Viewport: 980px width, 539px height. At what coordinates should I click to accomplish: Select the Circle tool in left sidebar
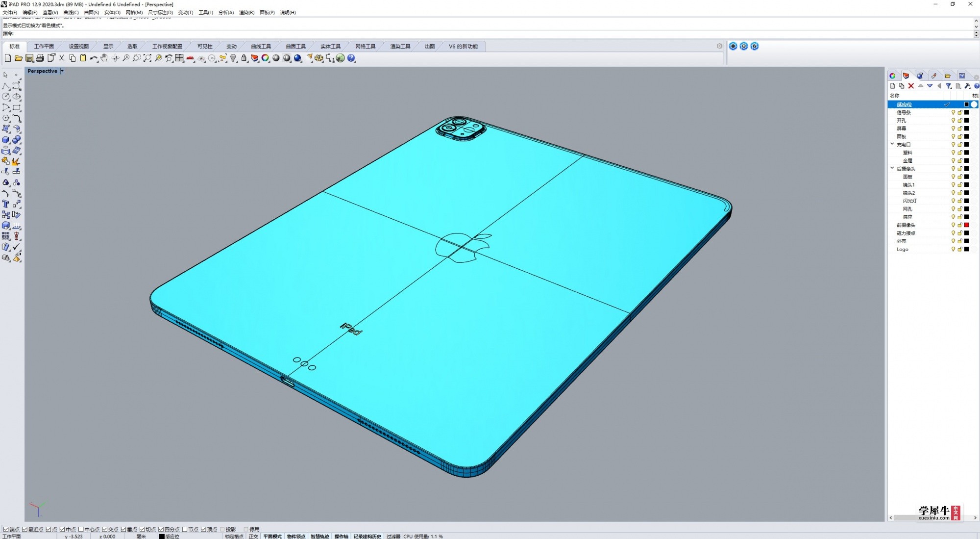coord(6,97)
